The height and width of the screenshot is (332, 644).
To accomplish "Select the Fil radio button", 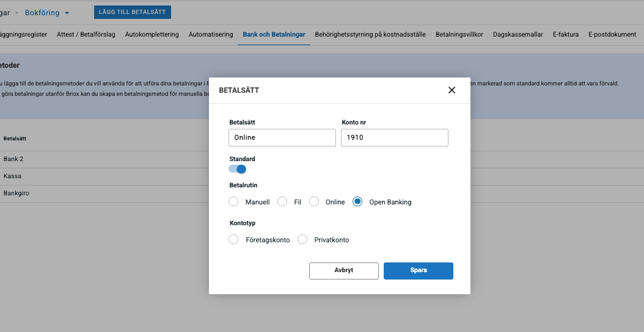I will tap(282, 202).
